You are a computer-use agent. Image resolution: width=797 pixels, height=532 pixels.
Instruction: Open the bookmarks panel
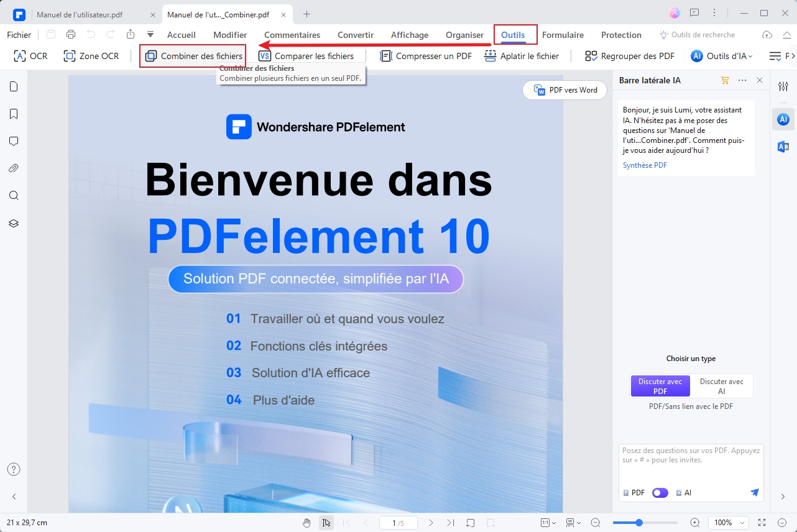[14, 114]
